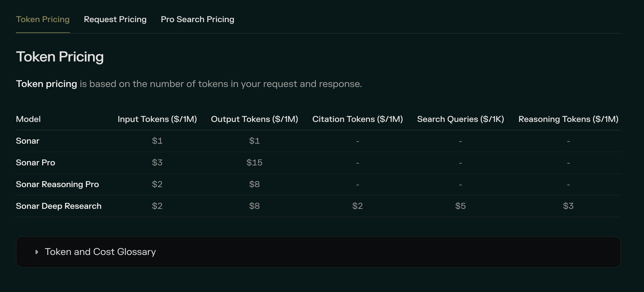Open the Request Pricing tab

point(115,19)
